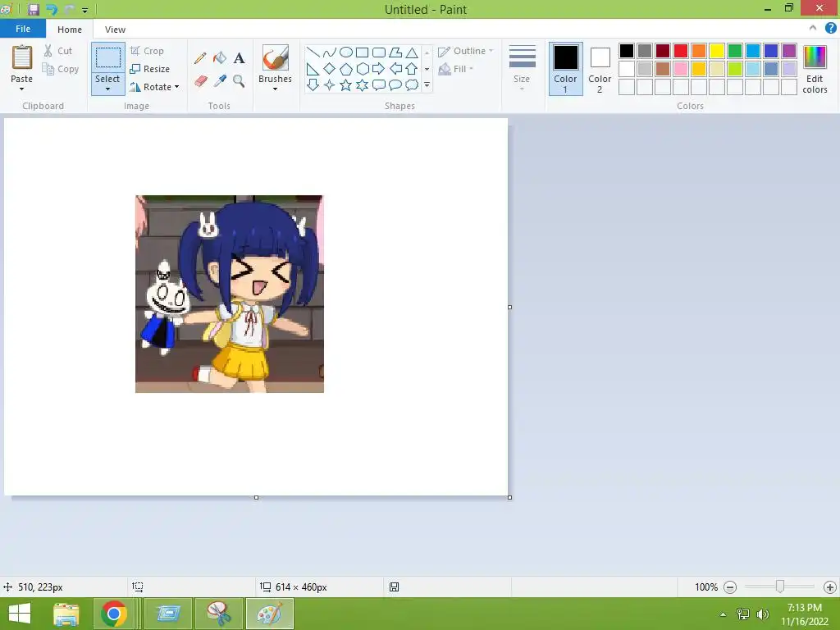Viewport: 840px width, 630px height.
Task: Choose the Right arrow shape
Action: coord(378,69)
